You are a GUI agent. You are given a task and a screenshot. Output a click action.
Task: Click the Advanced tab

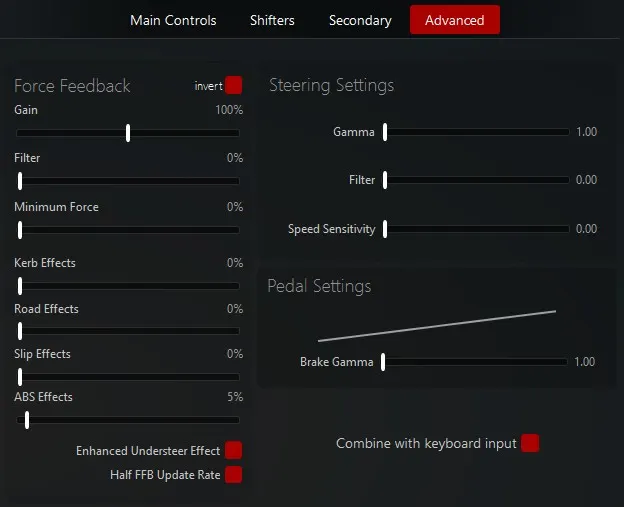pyautogui.click(x=454, y=20)
